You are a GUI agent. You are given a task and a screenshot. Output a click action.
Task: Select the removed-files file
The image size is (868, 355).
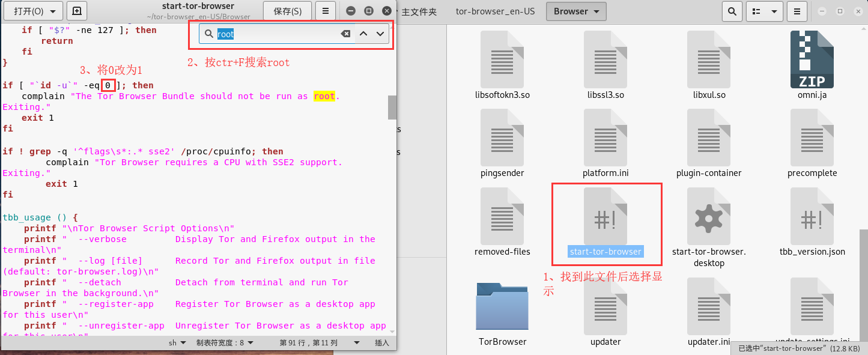pyautogui.click(x=502, y=216)
